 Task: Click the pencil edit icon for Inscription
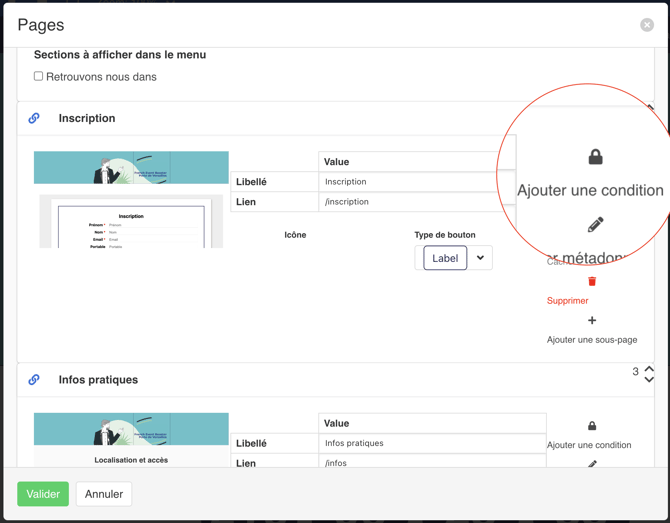(x=595, y=225)
